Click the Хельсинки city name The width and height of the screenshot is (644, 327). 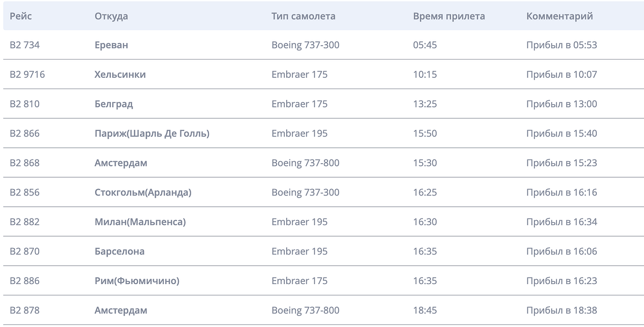click(120, 75)
